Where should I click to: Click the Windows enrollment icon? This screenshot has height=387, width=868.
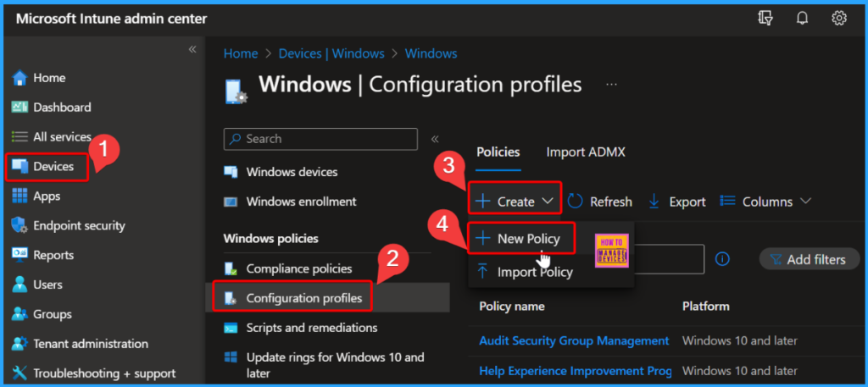(x=231, y=202)
